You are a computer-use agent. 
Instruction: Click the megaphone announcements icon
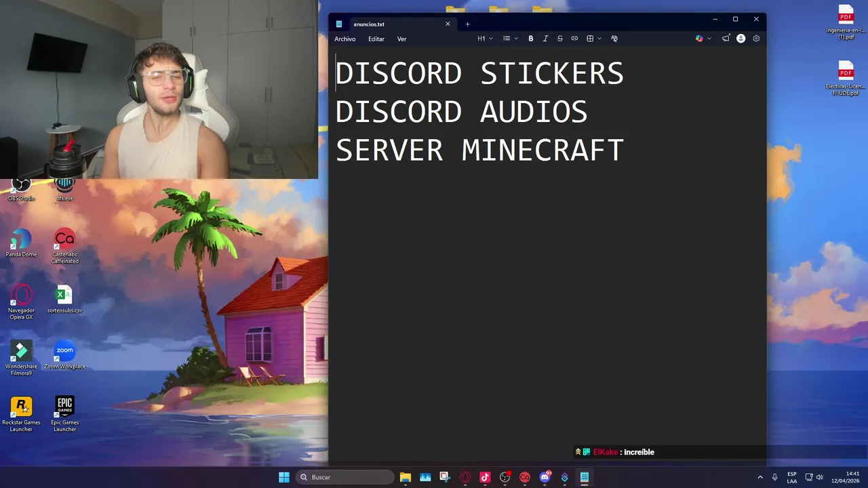[x=726, y=39]
